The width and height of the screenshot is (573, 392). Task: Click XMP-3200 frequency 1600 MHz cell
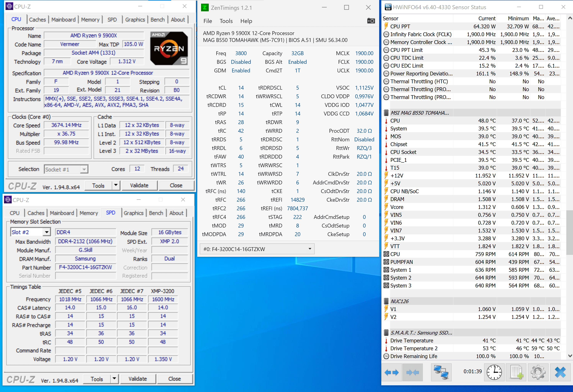[x=163, y=299]
